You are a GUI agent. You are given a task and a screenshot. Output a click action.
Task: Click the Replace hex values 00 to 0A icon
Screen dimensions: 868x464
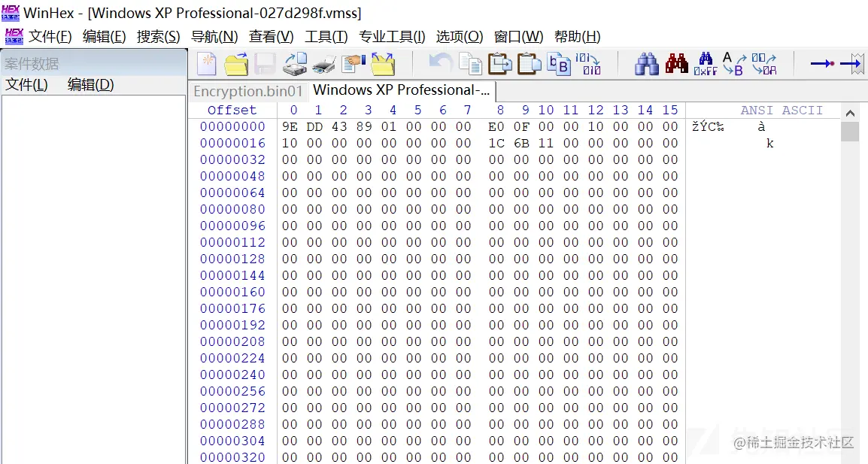point(764,64)
